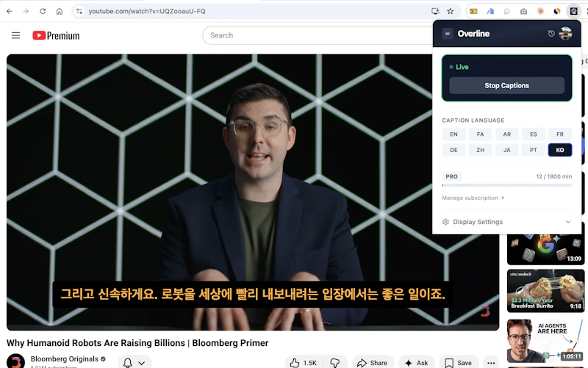This screenshot has height=368, width=588.
Task: Select DE caption language
Action: coord(453,150)
